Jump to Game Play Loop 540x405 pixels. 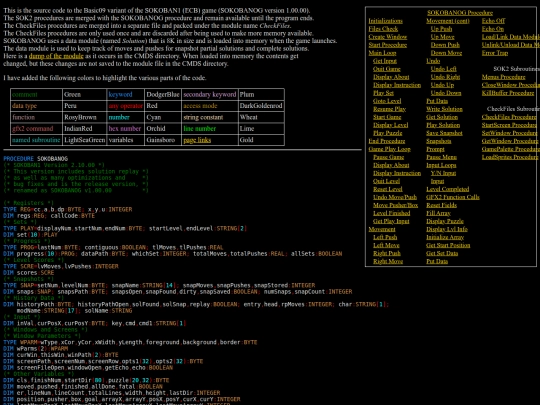click(x=390, y=149)
